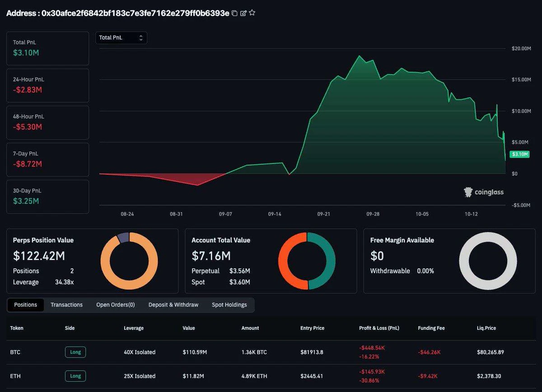This screenshot has width=542, height=392.
Task: Click the Withdrawable 0.00% value
Action: pos(425,271)
